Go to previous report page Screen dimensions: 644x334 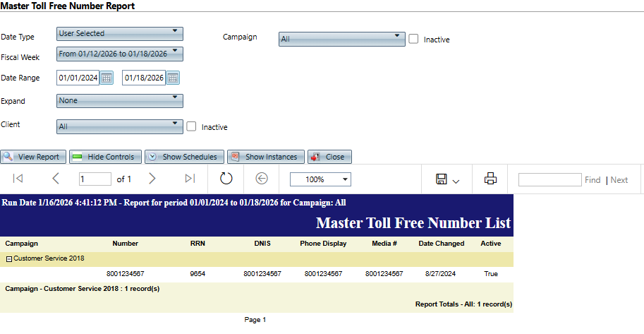click(56, 179)
